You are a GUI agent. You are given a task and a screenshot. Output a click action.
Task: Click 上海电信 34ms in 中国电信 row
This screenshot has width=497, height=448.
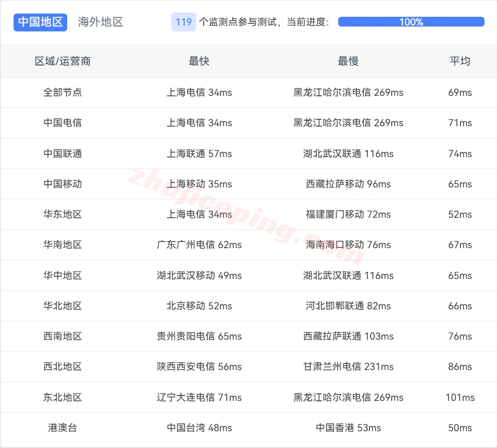pyautogui.click(x=199, y=123)
